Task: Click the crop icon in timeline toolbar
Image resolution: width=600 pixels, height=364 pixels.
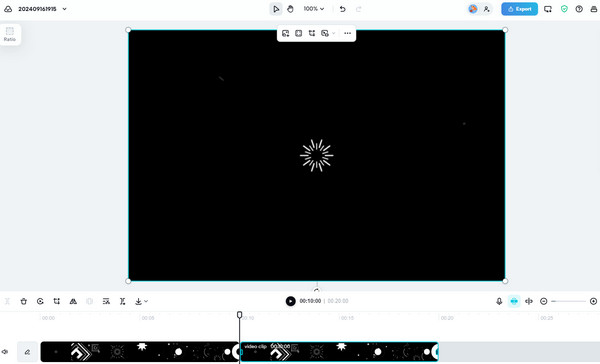Action: pyautogui.click(x=57, y=301)
